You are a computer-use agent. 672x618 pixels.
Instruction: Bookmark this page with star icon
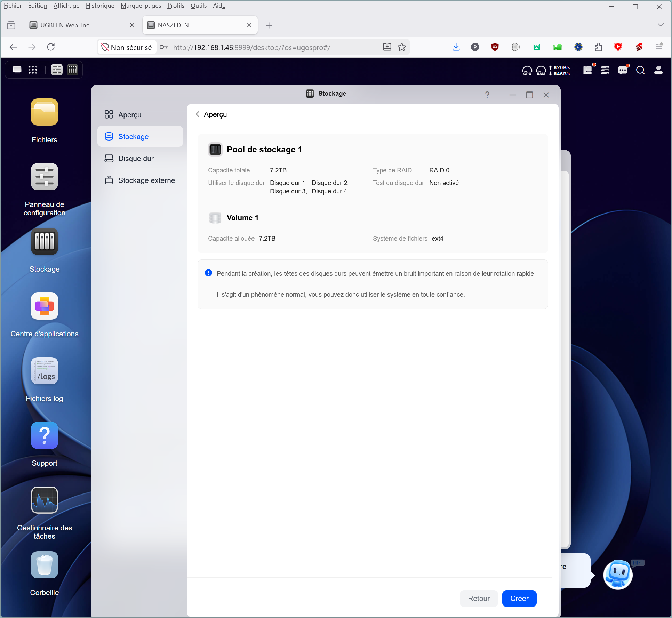pyautogui.click(x=402, y=47)
